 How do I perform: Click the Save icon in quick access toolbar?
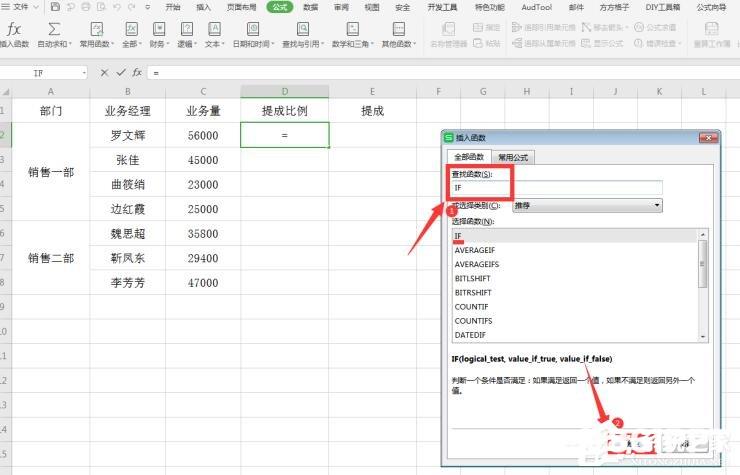(x=55, y=7)
